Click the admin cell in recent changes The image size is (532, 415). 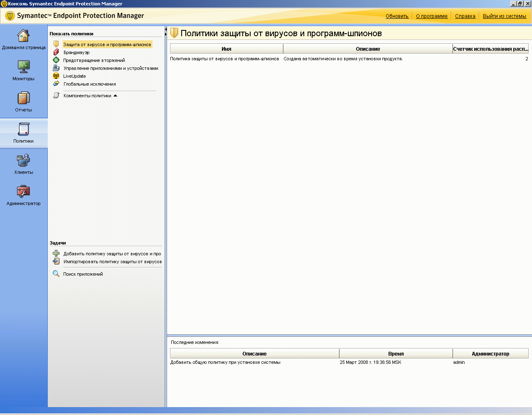click(459, 362)
